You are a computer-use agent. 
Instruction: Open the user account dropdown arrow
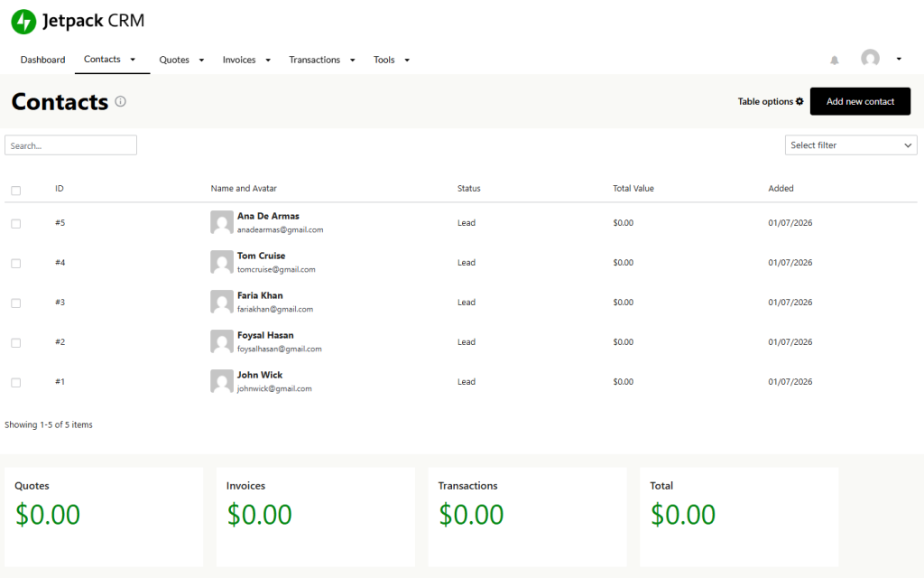tap(899, 59)
